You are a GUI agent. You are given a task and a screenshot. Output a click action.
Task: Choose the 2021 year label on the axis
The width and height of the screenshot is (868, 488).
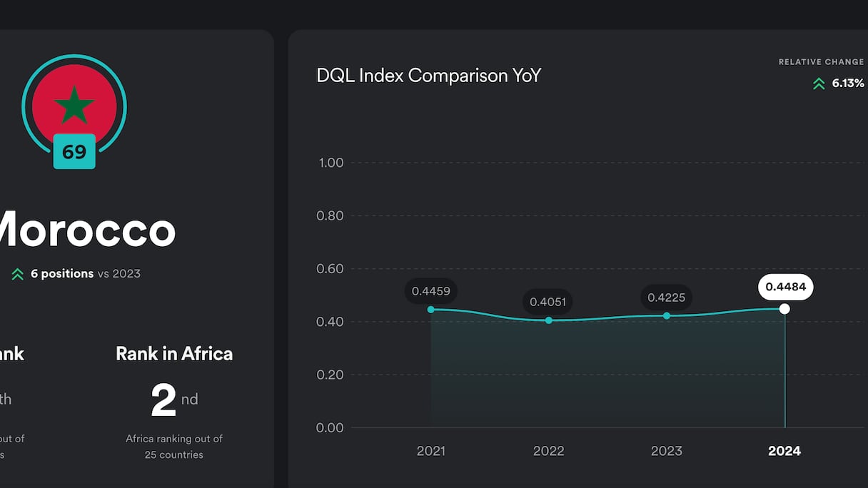click(x=430, y=451)
